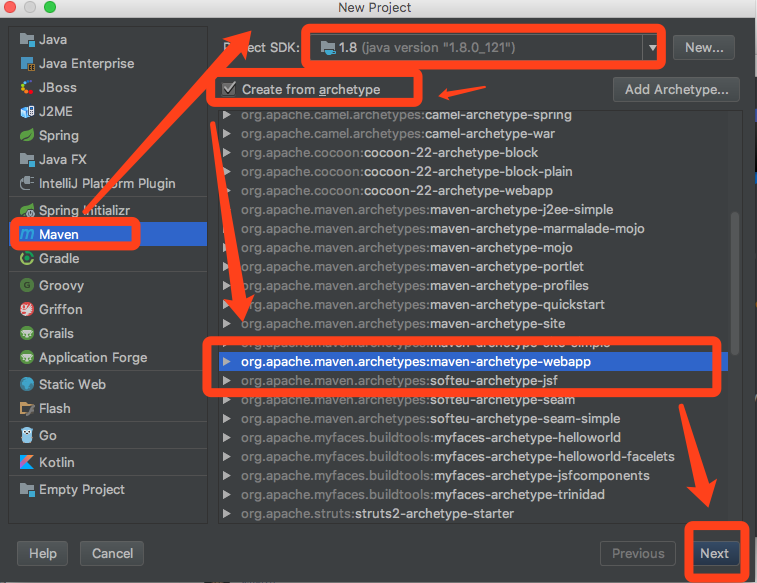Click the Flash folder icon
This screenshot has width=757, height=583.
pos(27,409)
